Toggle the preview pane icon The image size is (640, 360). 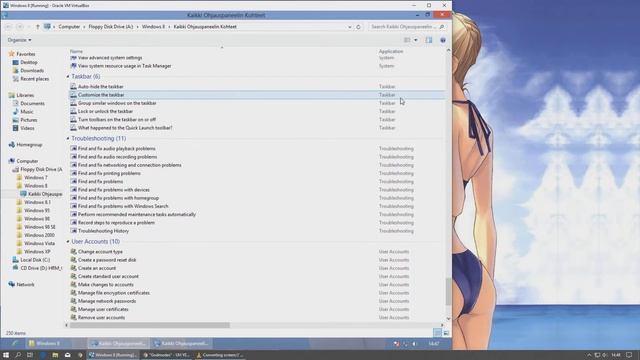point(429,40)
